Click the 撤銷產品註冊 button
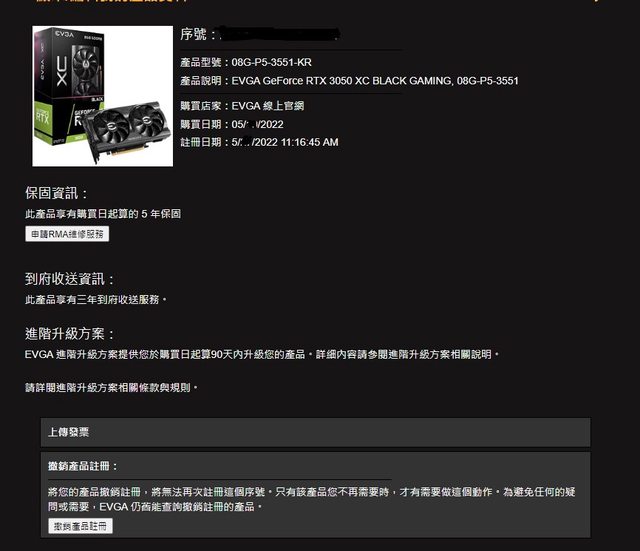 80,526
